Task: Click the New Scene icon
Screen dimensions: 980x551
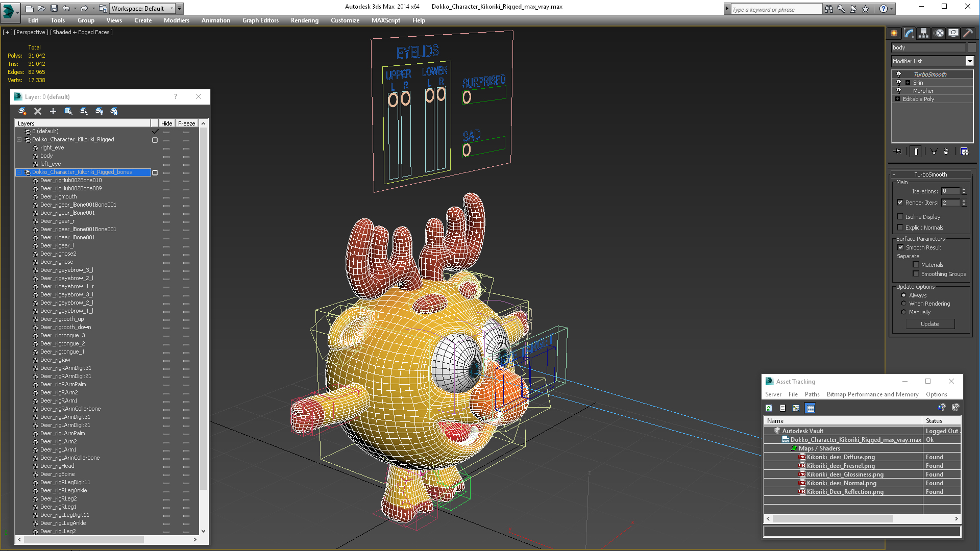Action: [x=29, y=8]
